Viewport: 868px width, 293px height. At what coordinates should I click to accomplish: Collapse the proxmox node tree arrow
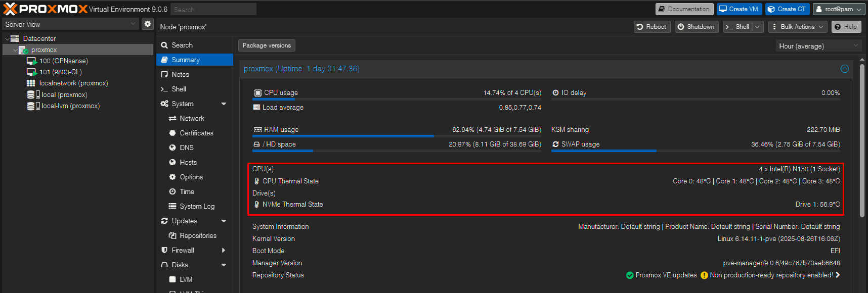[15, 50]
